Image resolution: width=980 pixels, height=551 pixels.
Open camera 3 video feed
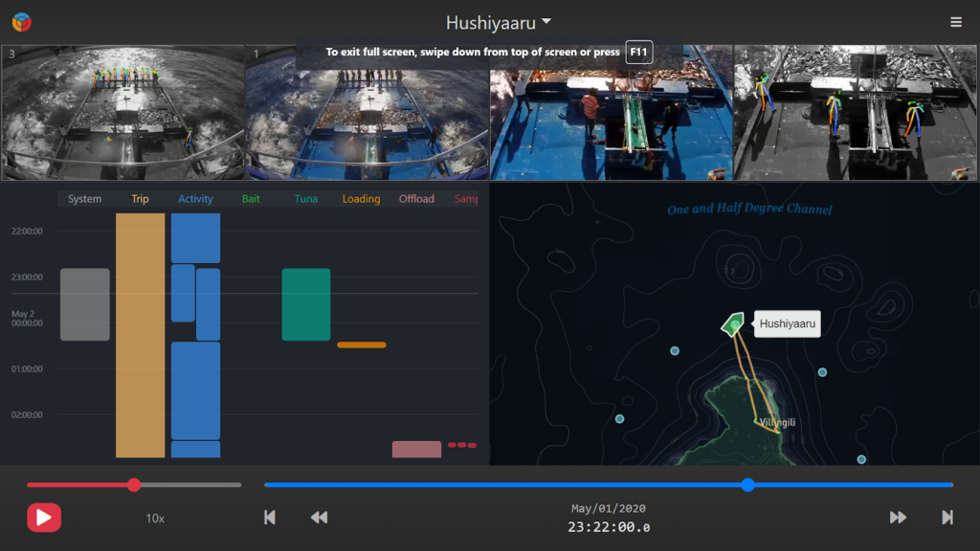click(122, 113)
